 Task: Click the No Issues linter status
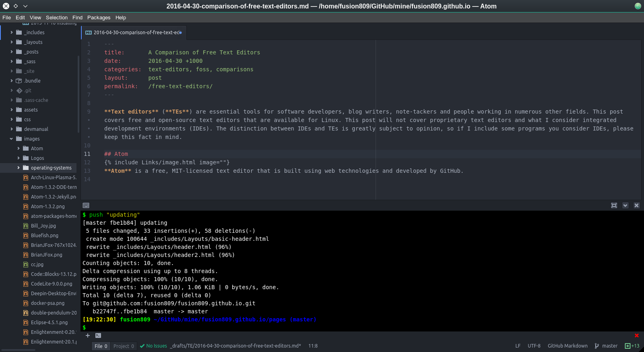pos(153,346)
